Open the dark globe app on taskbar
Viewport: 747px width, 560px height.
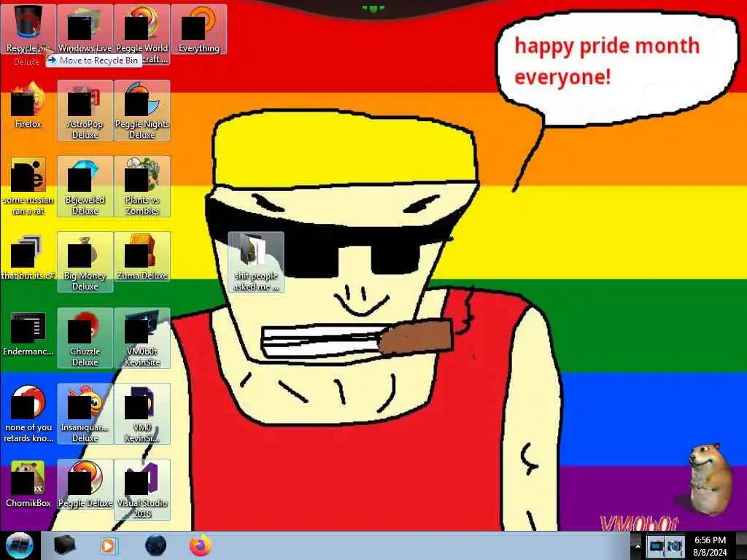coord(155,545)
